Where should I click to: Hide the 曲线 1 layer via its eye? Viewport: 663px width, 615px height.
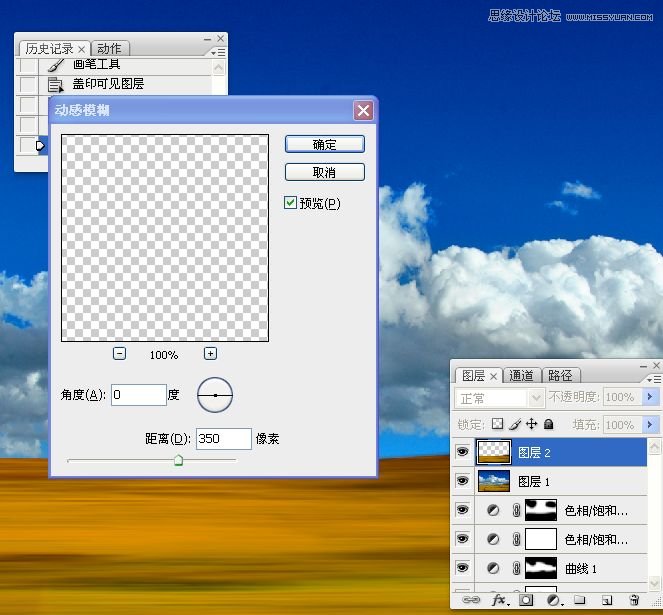pyautogui.click(x=463, y=568)
